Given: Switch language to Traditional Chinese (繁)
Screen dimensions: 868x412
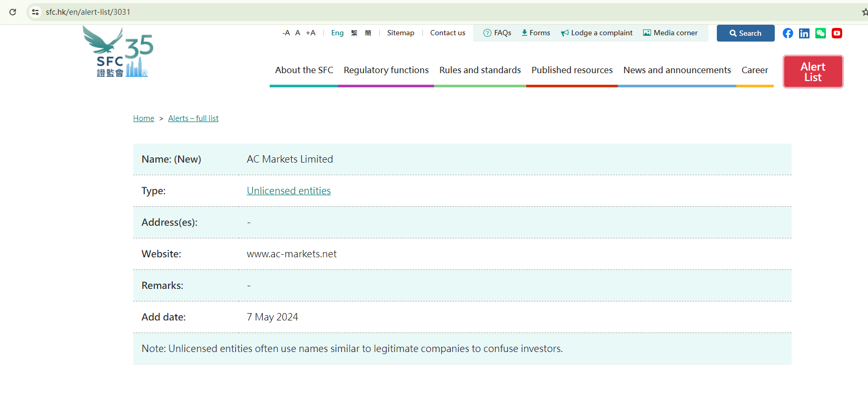Looking at the screenshot, I should click(354, 33).
